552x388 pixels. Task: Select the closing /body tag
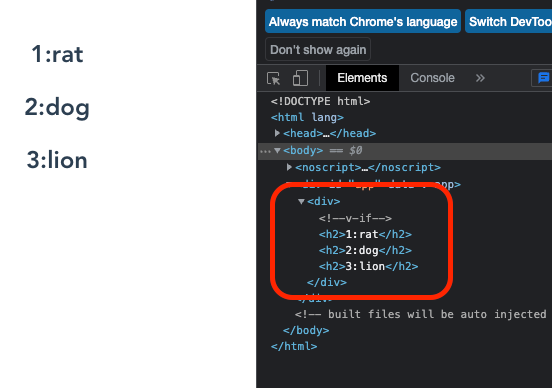(306, 330)
